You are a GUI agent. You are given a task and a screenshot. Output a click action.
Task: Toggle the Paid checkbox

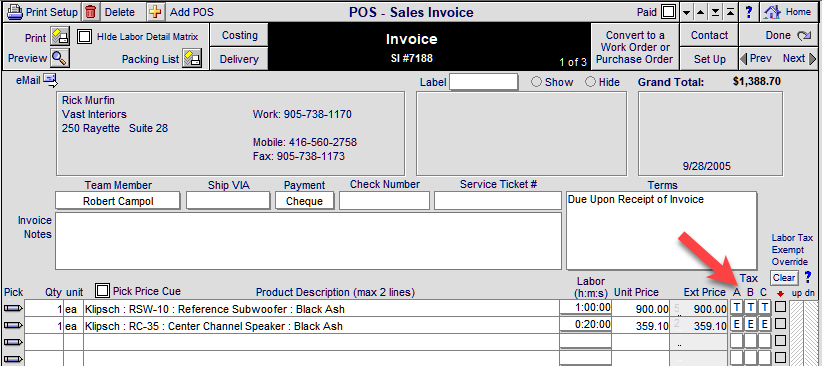pyautogui.click(x=668, y=12)
